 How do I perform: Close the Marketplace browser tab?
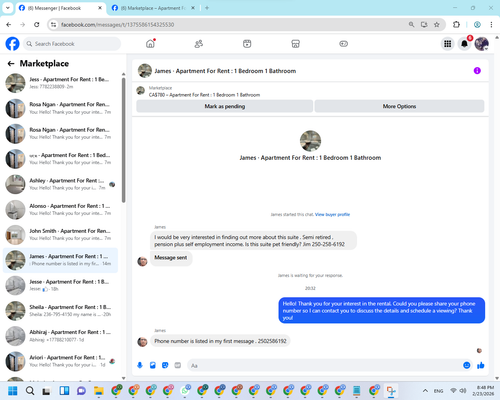(193, 8)
